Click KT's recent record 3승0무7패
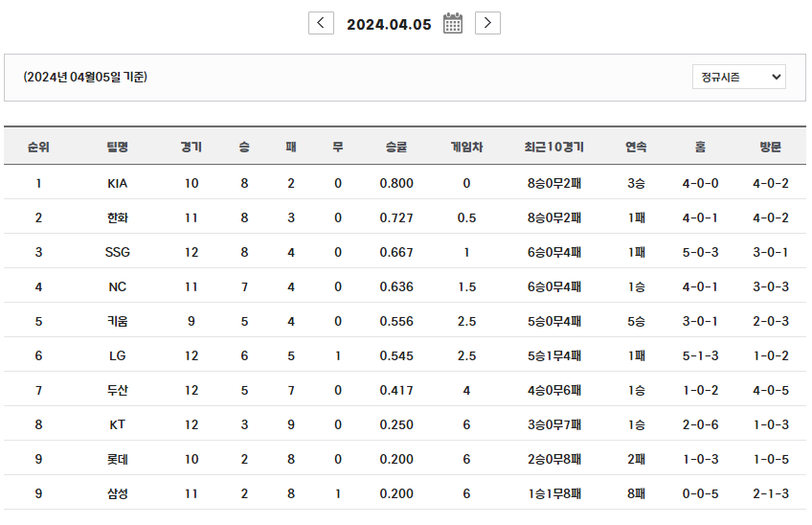 pyautogui.click(x=554, y=425)
